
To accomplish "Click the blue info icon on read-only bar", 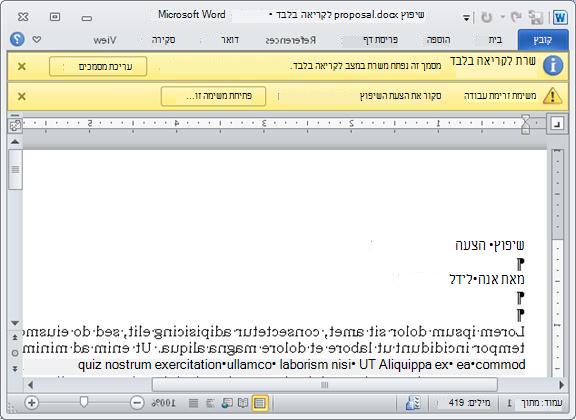I will tap(553, 66).
